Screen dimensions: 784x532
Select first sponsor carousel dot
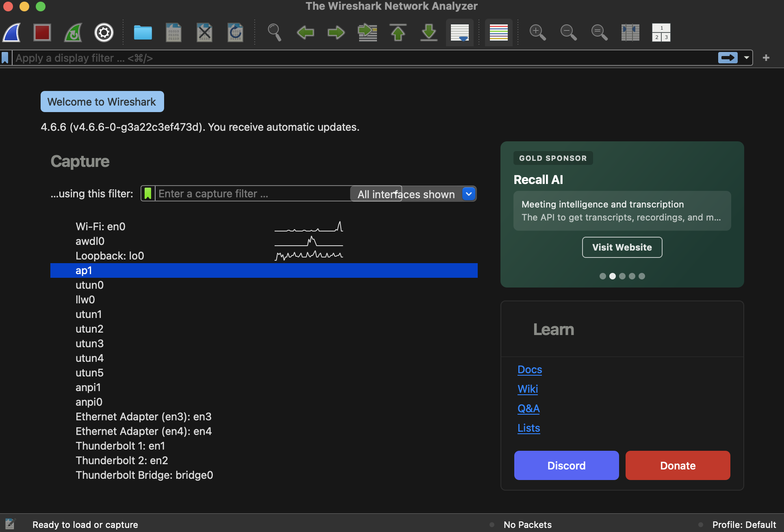[603, 276]
